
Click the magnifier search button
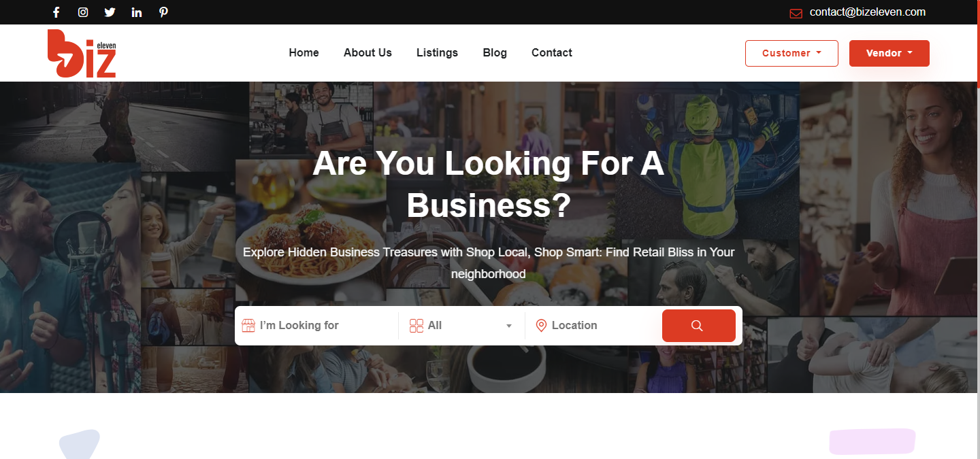click(698, 326)
